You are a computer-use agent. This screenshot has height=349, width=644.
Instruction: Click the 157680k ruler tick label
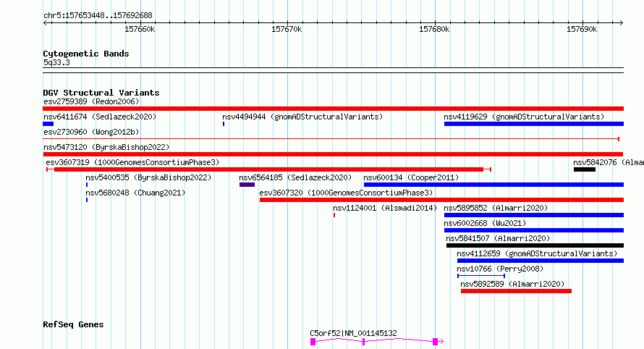(434, 29)
